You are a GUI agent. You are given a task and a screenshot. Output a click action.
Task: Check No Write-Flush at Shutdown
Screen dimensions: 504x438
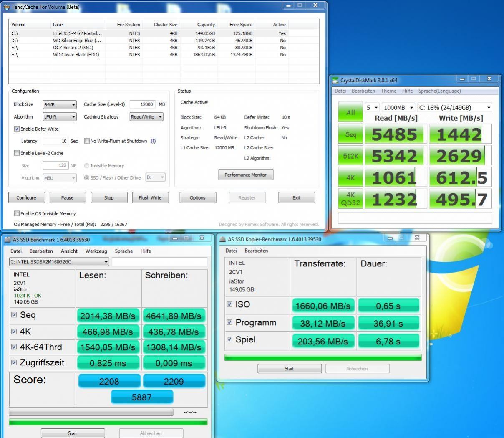[x=87, y=141]
